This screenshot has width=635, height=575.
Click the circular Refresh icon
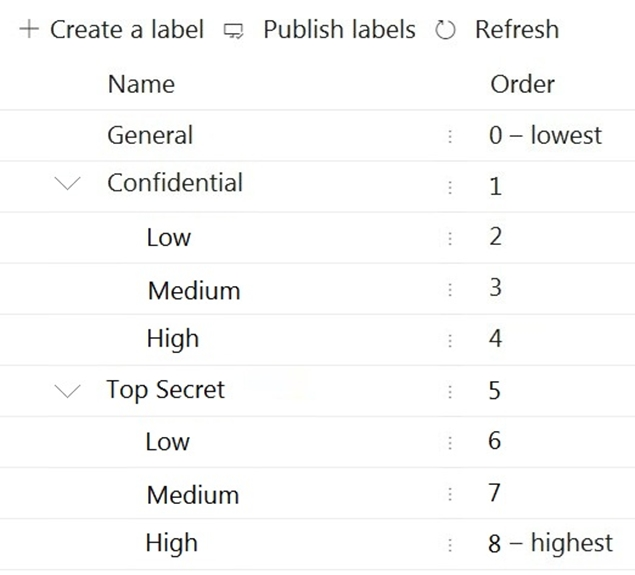446,31
